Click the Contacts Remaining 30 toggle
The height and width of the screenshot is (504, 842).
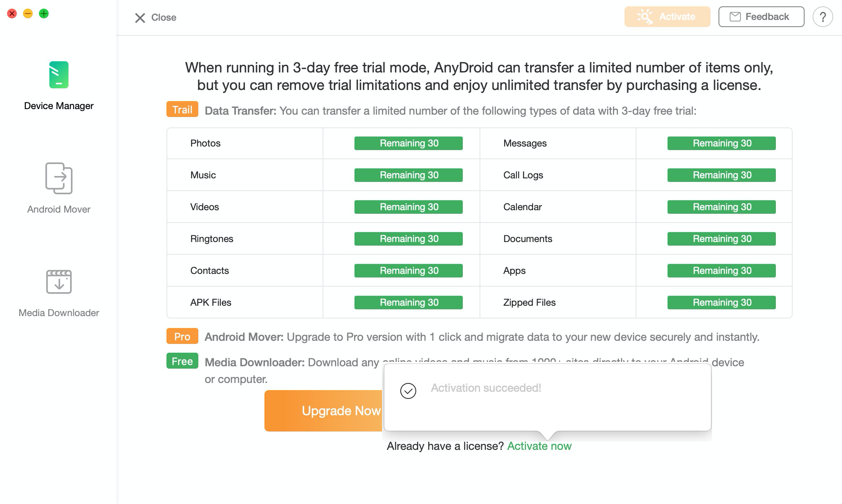tap(409, 270)
